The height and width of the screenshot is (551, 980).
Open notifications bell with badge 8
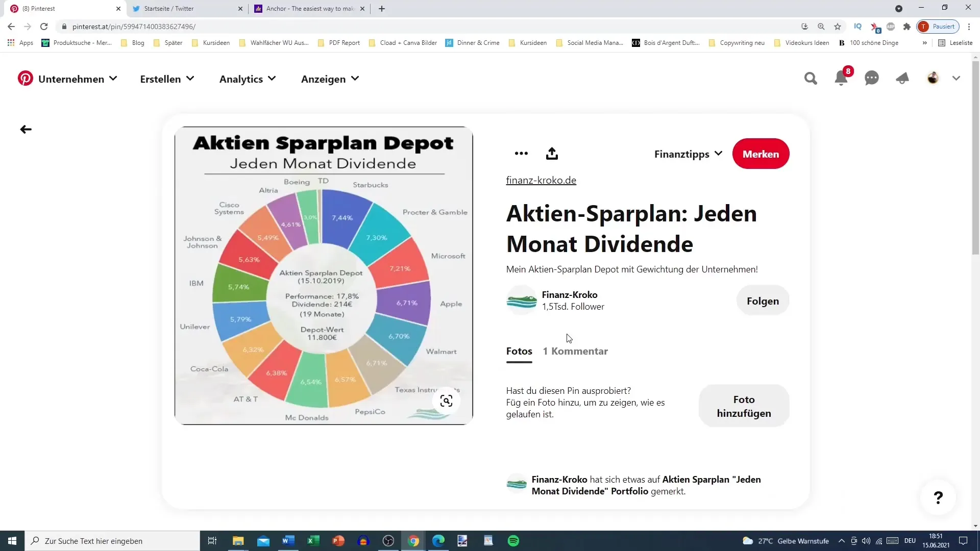point(841,79)
